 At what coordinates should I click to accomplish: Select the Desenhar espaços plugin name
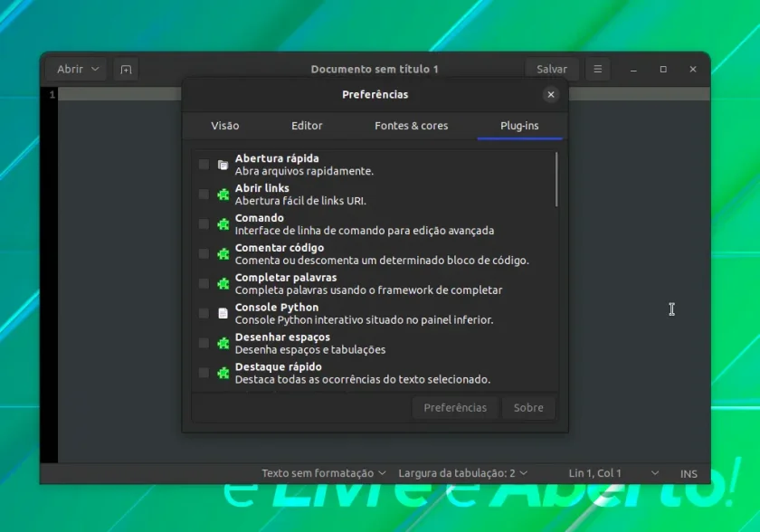(282, 337)
